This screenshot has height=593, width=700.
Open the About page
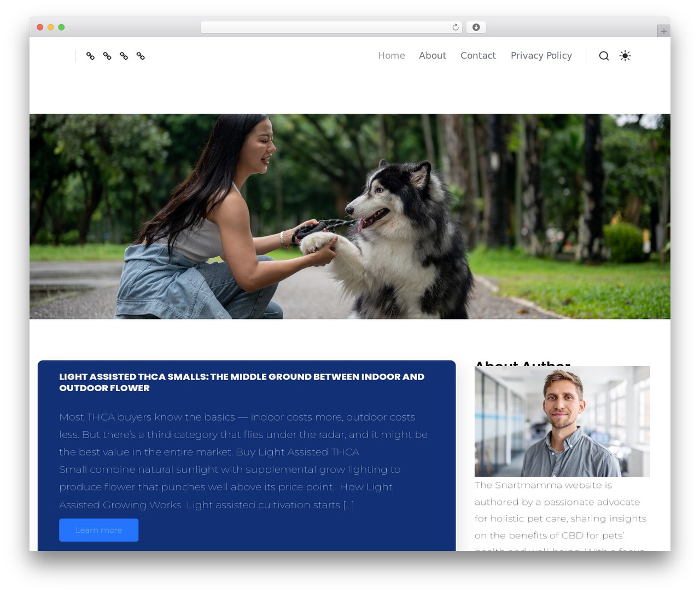[x=433, y=56]
